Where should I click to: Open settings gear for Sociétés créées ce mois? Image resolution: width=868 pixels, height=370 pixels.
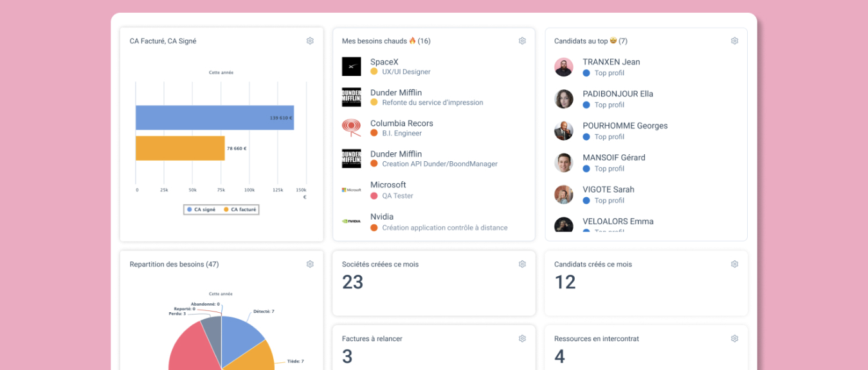pyautogui.click(x=522, y=264)
